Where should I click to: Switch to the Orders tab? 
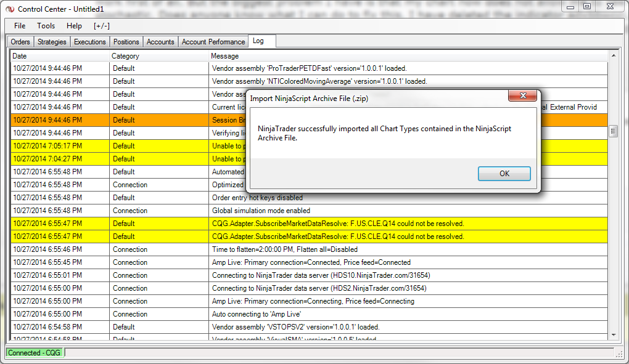pos(20,42)
